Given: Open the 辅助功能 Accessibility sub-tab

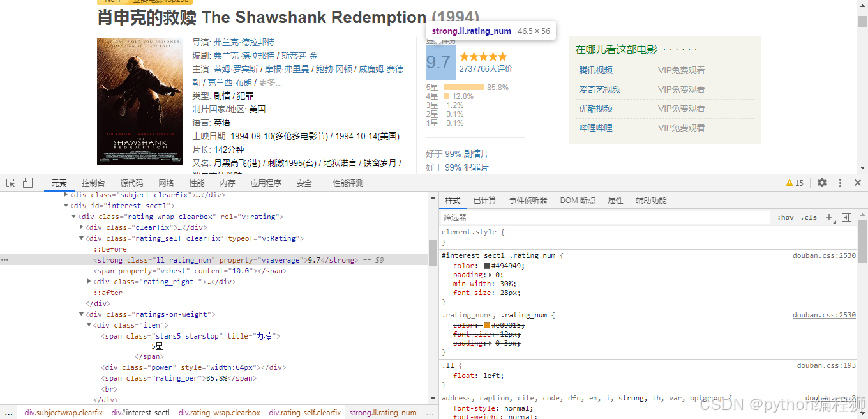Looking at the screenshot, I should coord(651,201).
